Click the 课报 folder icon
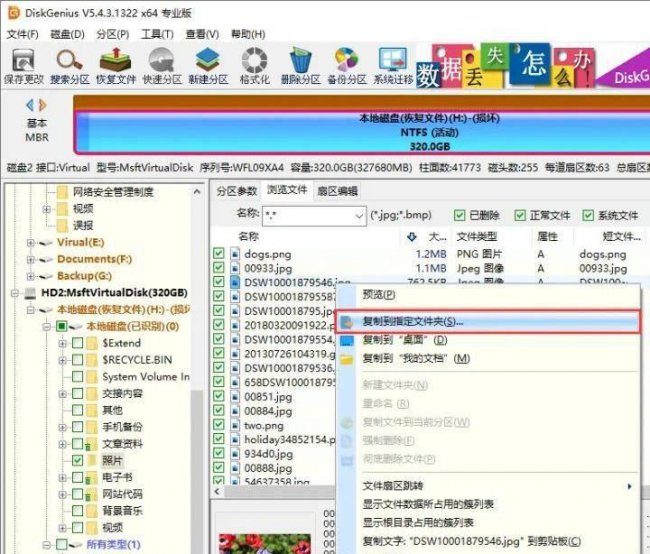The image size is (650, 554). tap(63, 226)
